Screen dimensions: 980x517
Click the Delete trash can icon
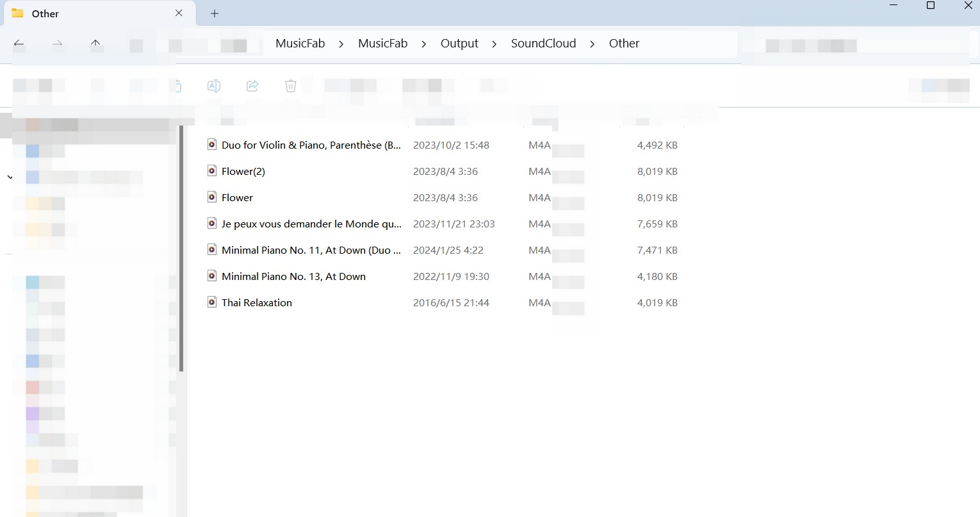tap(291, 86)
